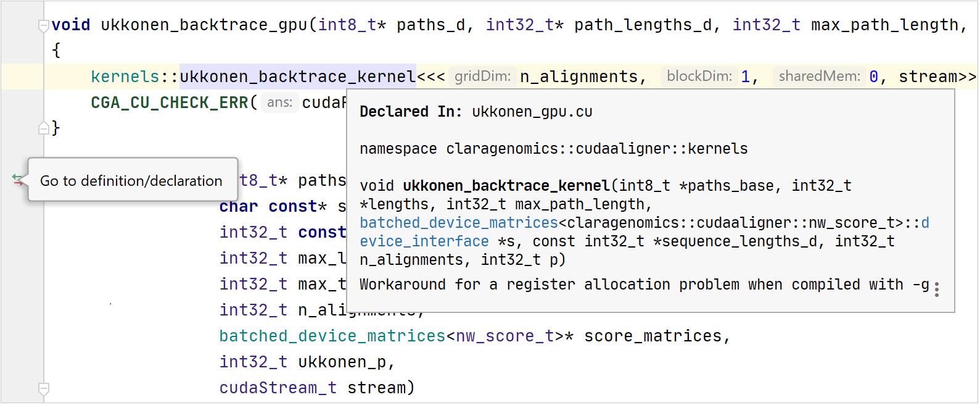This screenshot has width=980, height=405.
Task: Toggle the fold marker next to cudaStream_t stream
Action: click(x=44, y=389)
